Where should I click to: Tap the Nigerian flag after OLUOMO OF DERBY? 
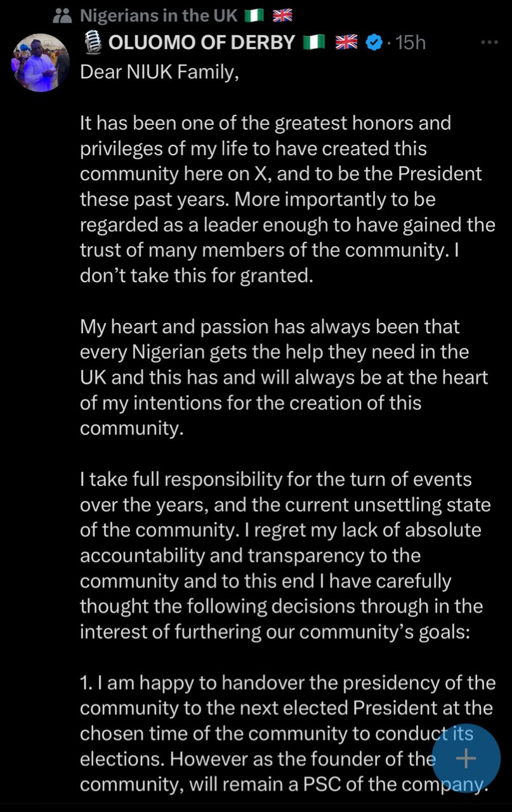click(x=315, y=43)
